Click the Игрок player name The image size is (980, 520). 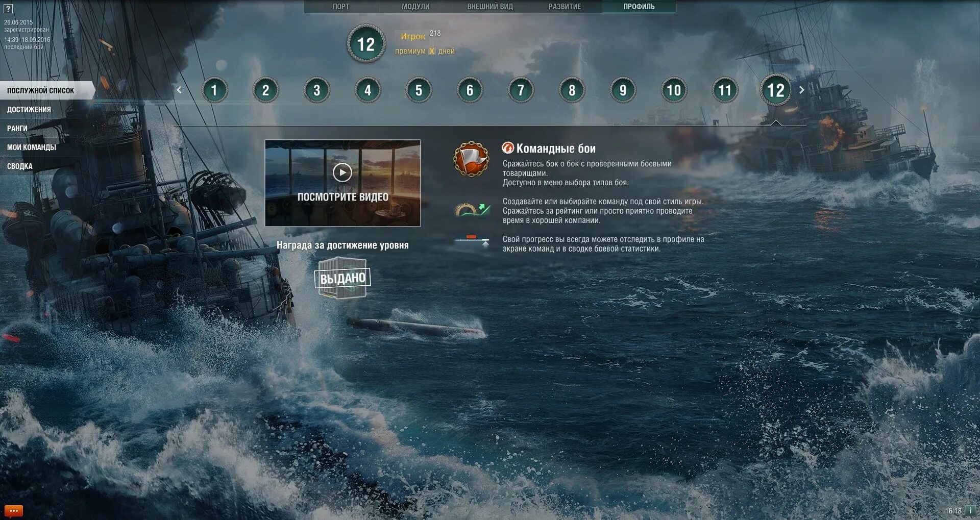413,36
